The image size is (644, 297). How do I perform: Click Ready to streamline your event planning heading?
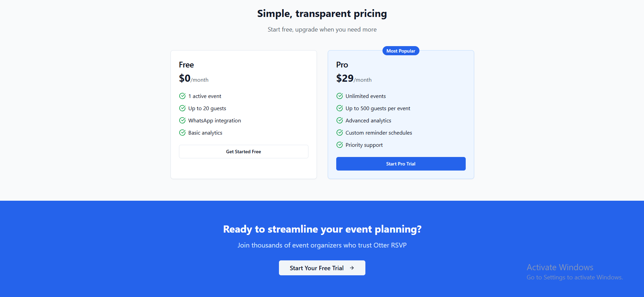322,229
